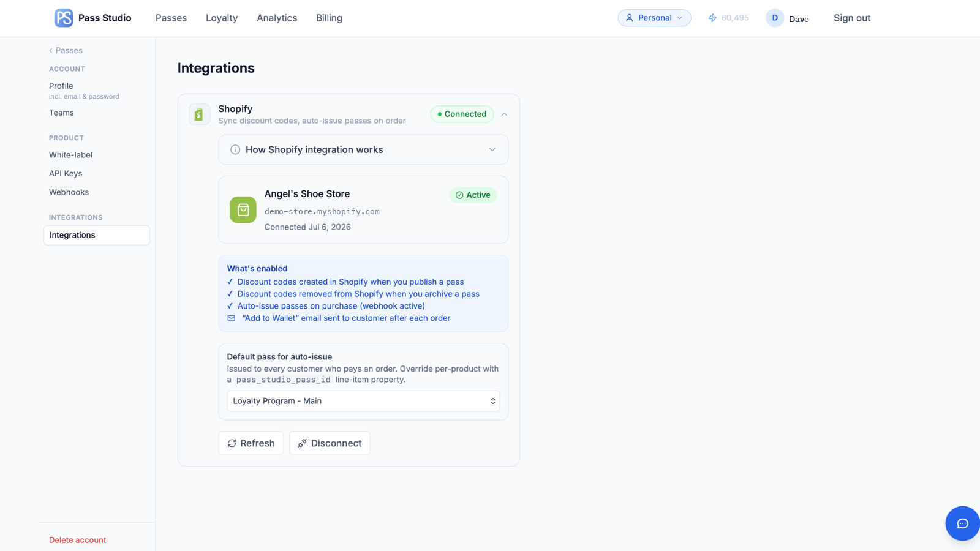Click the Disconnect button
980x551 pixels.
(x=330, y=443)
